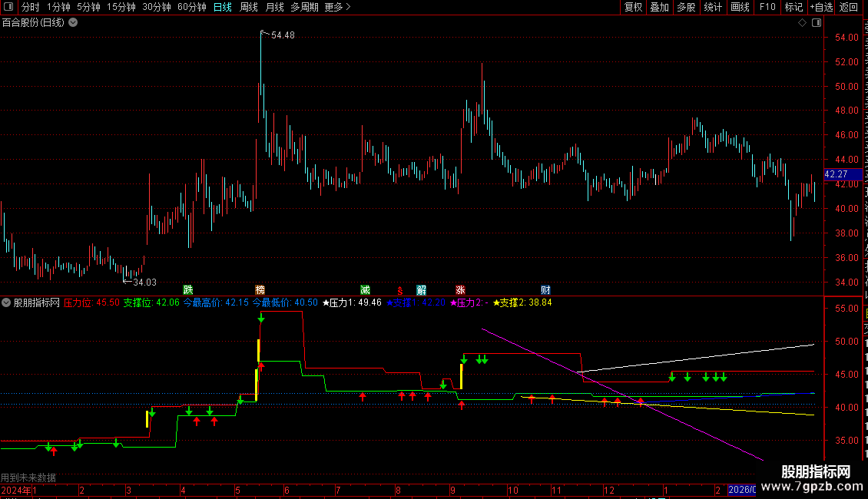The height and width of the screenshot is (499, 868).
Task: Click the 34.03 low price label
Action: pyautogui.click(x=144, y=283)
